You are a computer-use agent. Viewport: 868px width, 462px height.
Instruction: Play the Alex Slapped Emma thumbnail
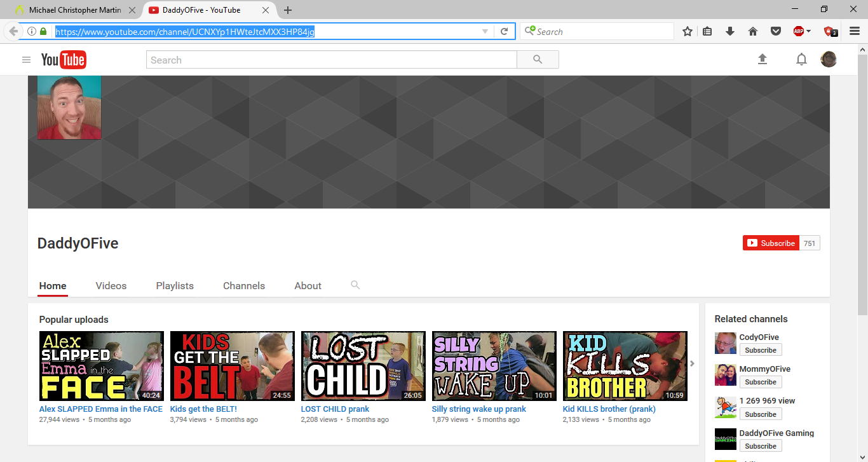tap(102, 365)
